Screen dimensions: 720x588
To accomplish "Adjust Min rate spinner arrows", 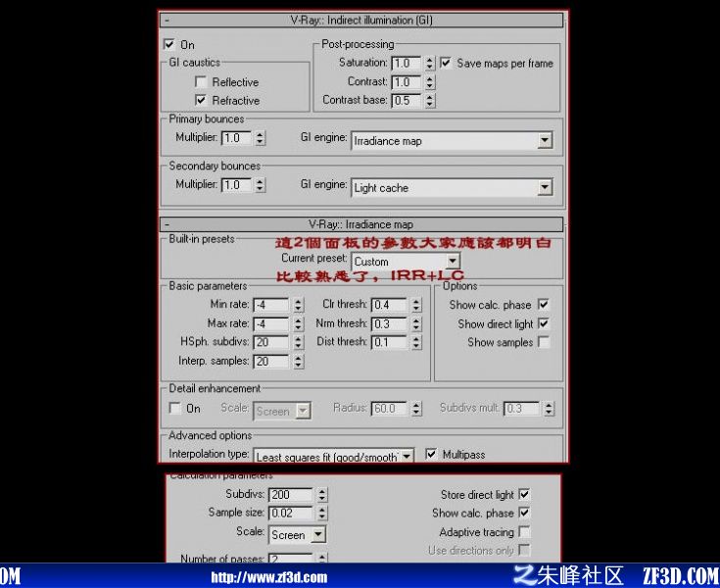I will click(299, 305).
